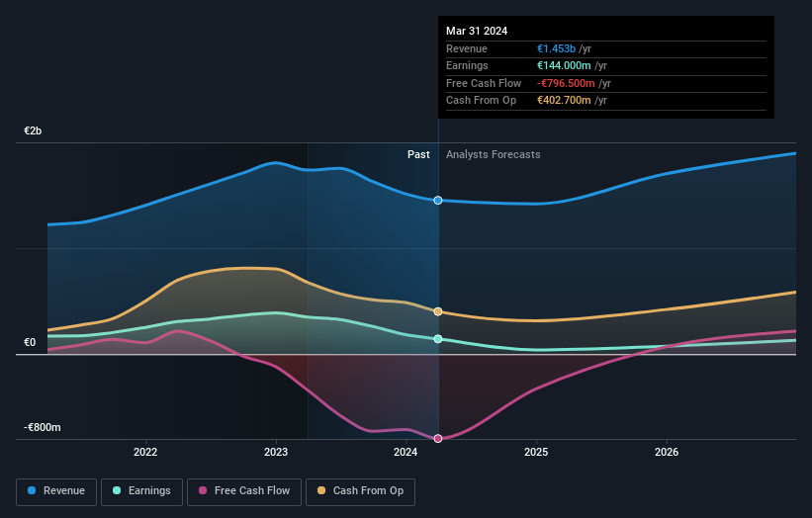Image resolution: width=812 pixels, height=518 pixels.
Task: Click the Earnings row label in tooltip
Action: 467,65
